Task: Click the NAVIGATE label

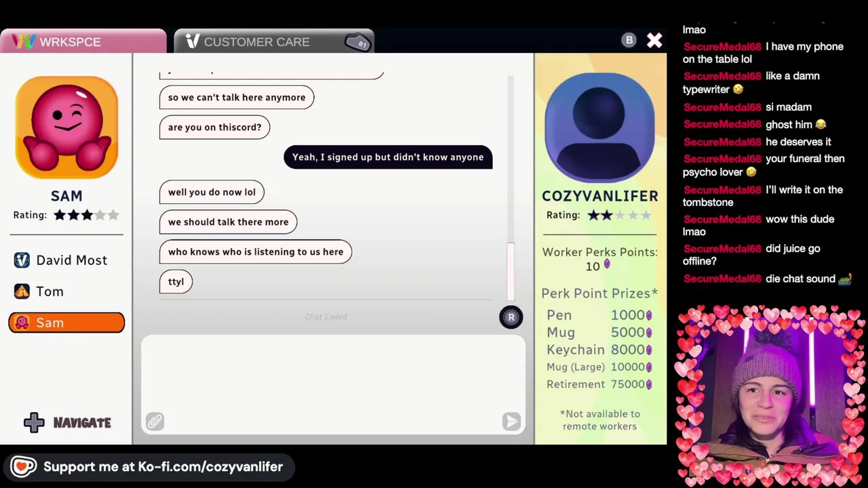Action: pyautogui.click(x=82, y=423)
